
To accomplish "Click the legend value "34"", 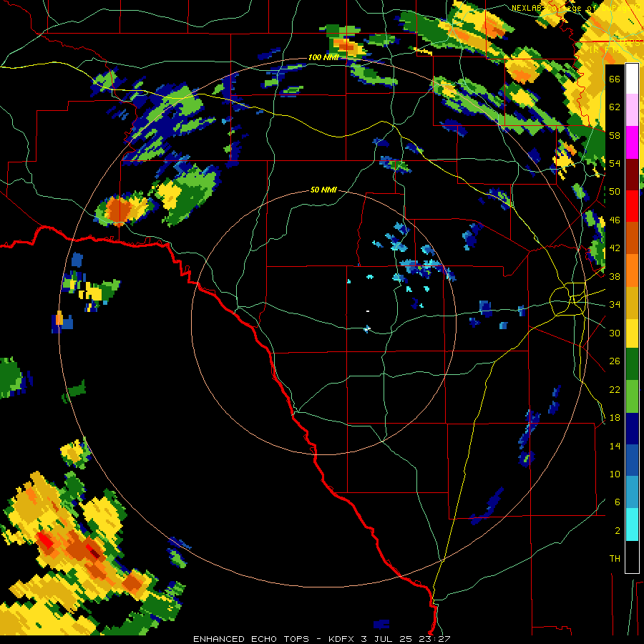I will 615,305.
